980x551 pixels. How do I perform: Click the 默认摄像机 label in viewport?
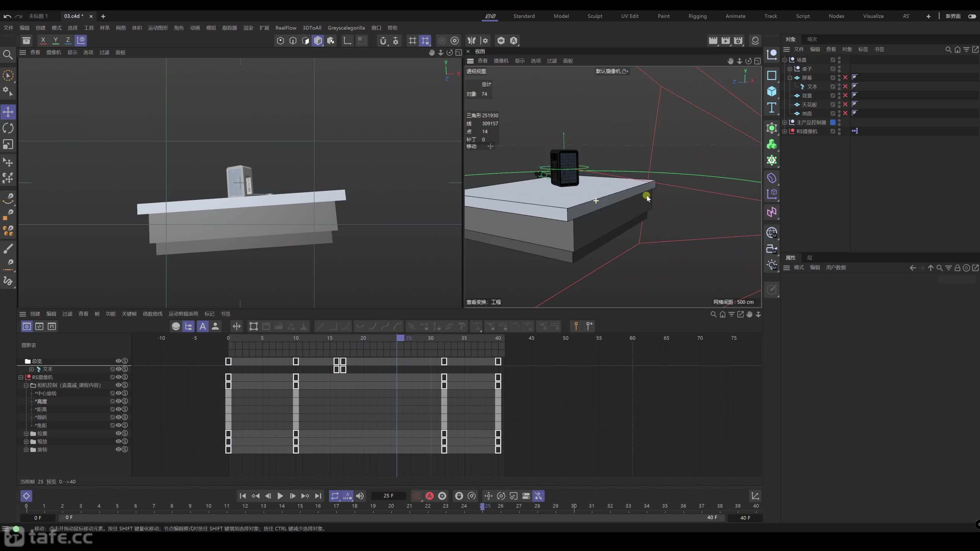(x=608, y=71)
